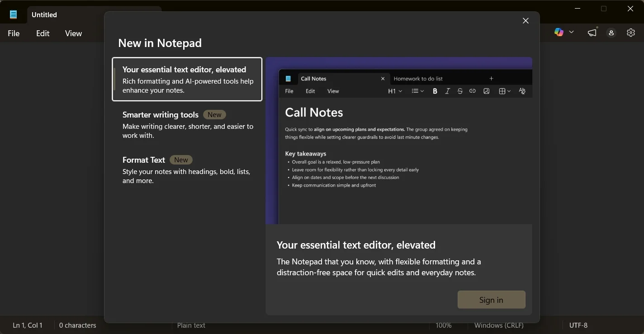The image size is (644, 334).
Task: Click the 100% zoom level indicator
Action: pos(444,325)
